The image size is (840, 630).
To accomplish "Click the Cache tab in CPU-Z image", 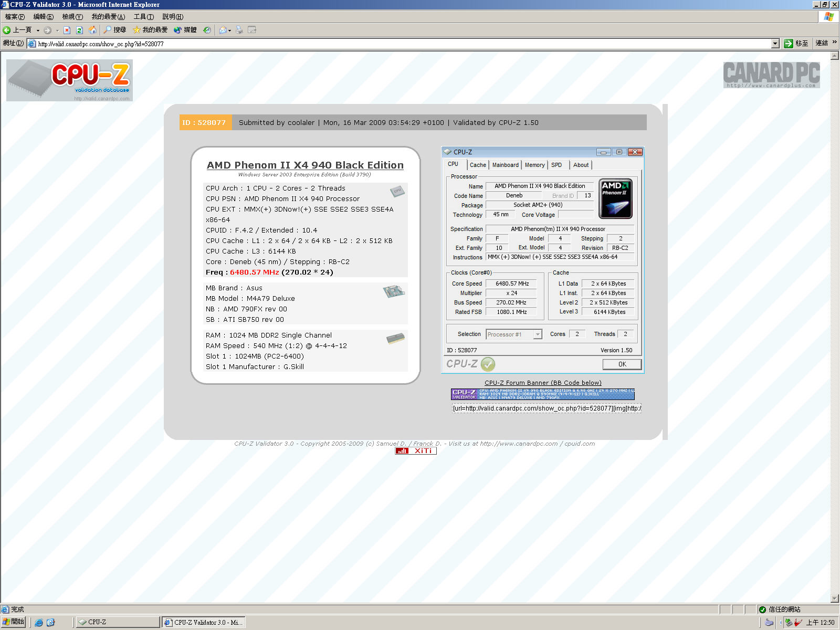I will 478,165.
